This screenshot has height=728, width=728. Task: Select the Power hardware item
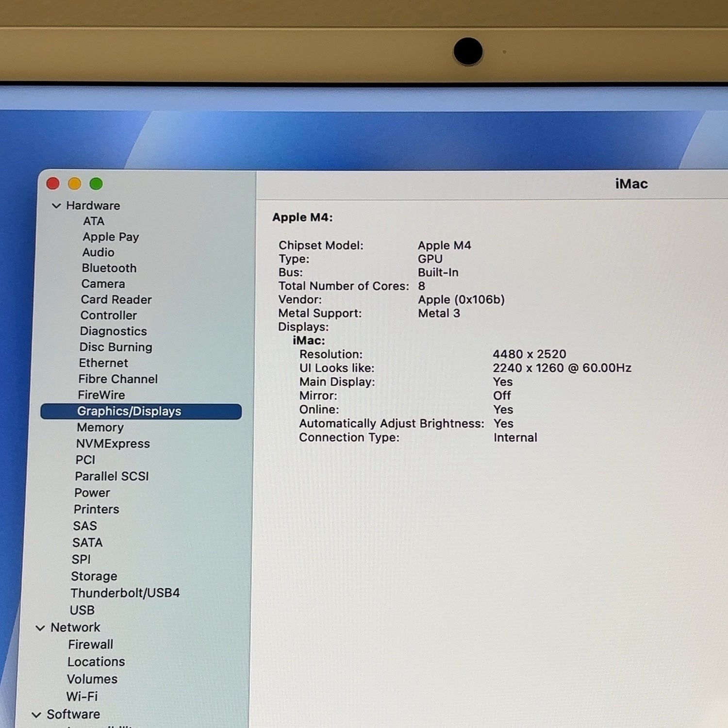pos(92,493)
